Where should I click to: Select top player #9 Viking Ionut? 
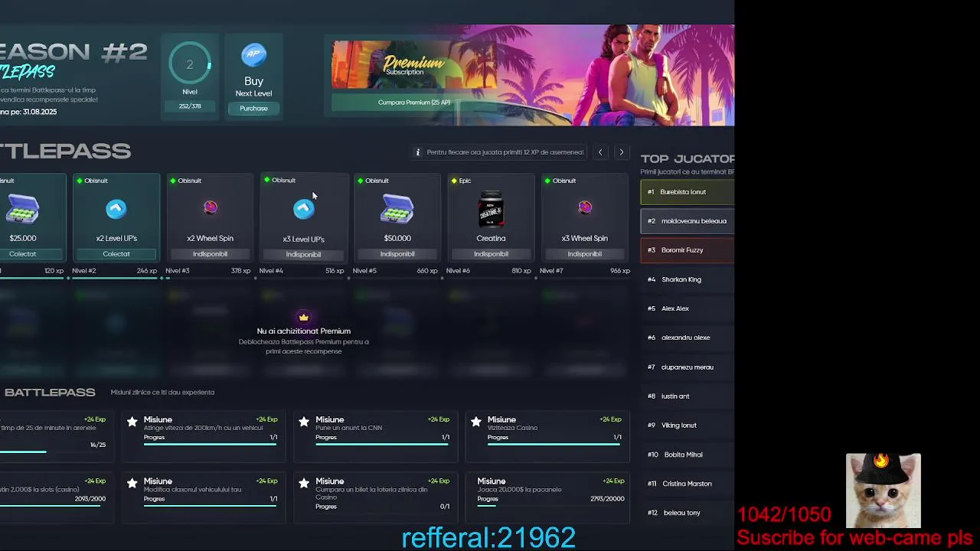pos(688,425)
